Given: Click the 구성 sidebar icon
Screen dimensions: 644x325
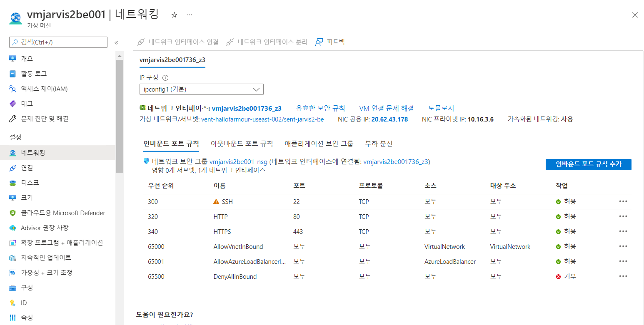Looking at the screenshot, I should pyautogui.click(x=13, y=288).
